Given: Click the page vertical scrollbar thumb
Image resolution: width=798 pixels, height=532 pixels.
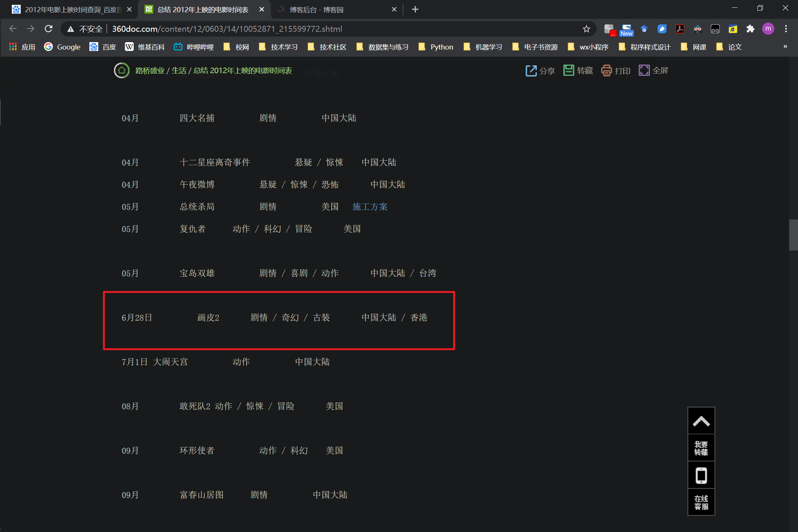Looking at the screenshot, I should (793, 235).
